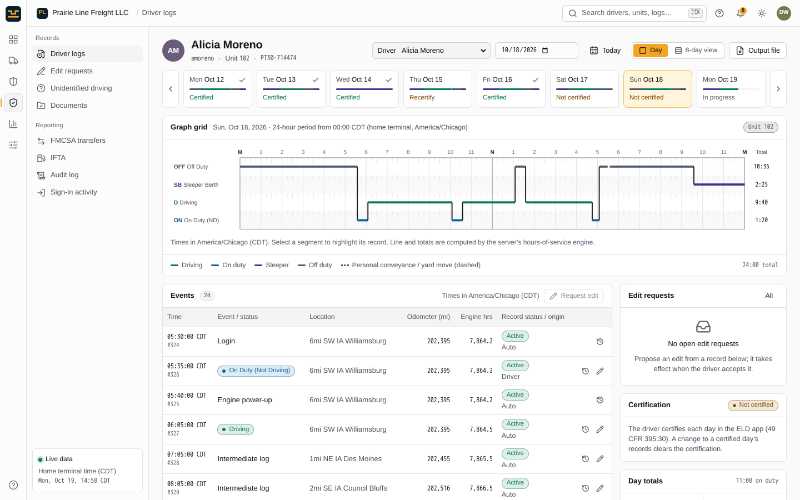Image resolution: width=800 pixels, height=500 pixels.
Task: Open the notifications bell
Action: [740, 13]
